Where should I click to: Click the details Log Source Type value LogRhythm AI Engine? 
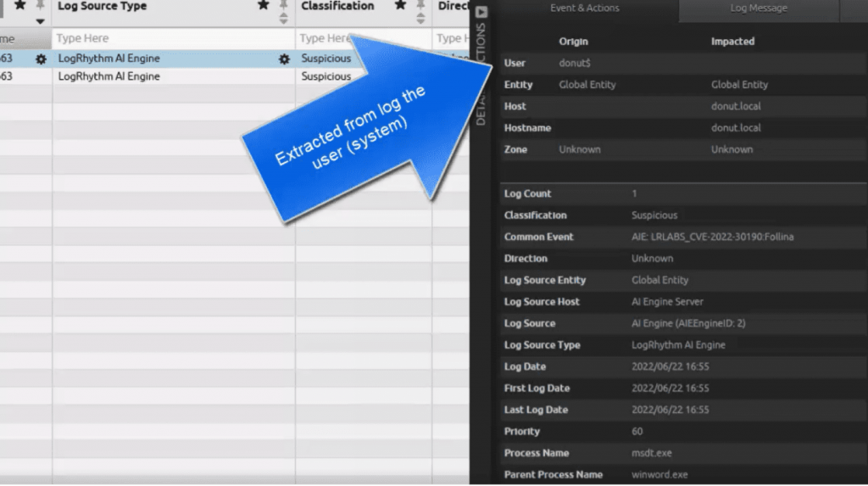[x=678, y=345]
